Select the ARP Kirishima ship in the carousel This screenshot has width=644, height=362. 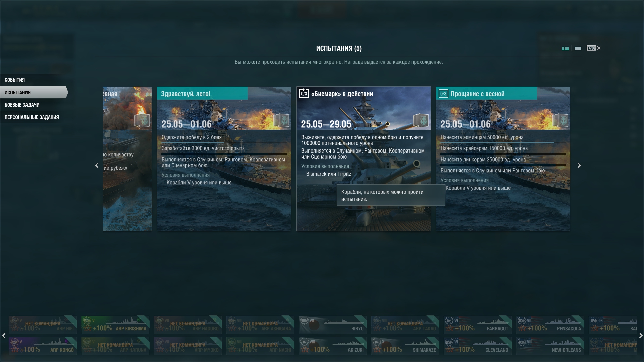(x=115, y=324)
